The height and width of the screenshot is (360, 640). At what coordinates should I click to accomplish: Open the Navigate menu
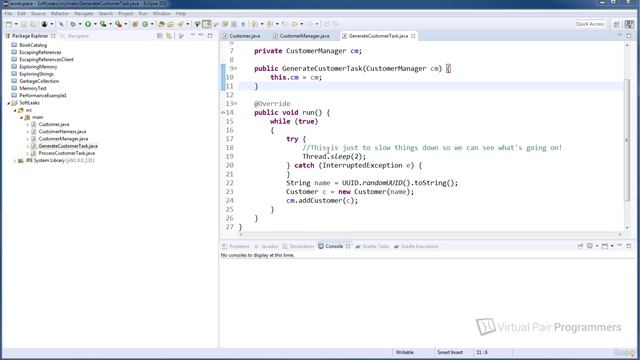click(84, 13)
